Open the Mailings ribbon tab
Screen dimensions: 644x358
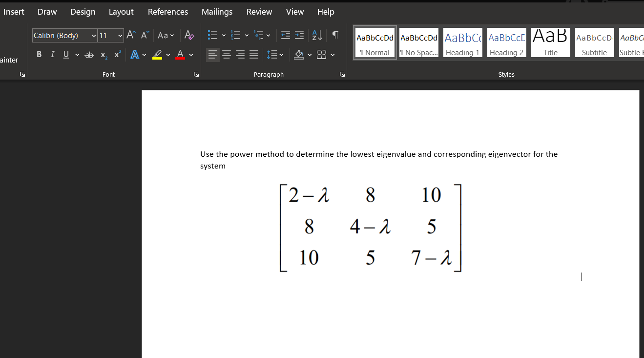tap(217, 11)
